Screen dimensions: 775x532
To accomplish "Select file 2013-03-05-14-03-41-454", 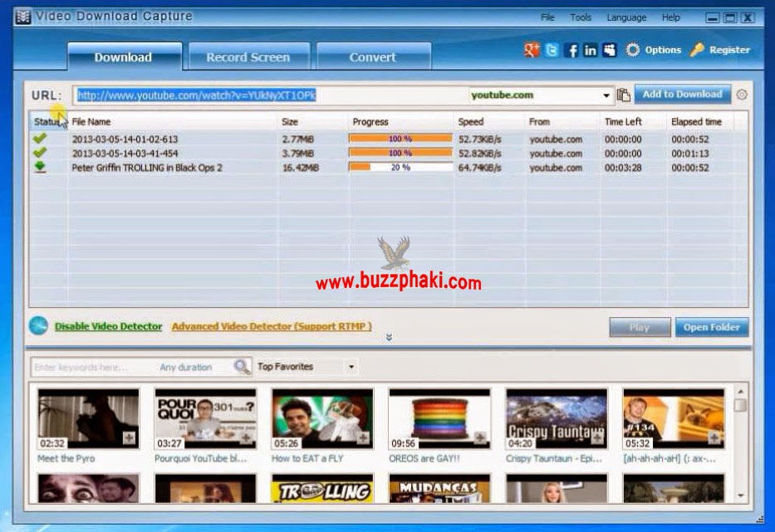I will tap(125, 154).
